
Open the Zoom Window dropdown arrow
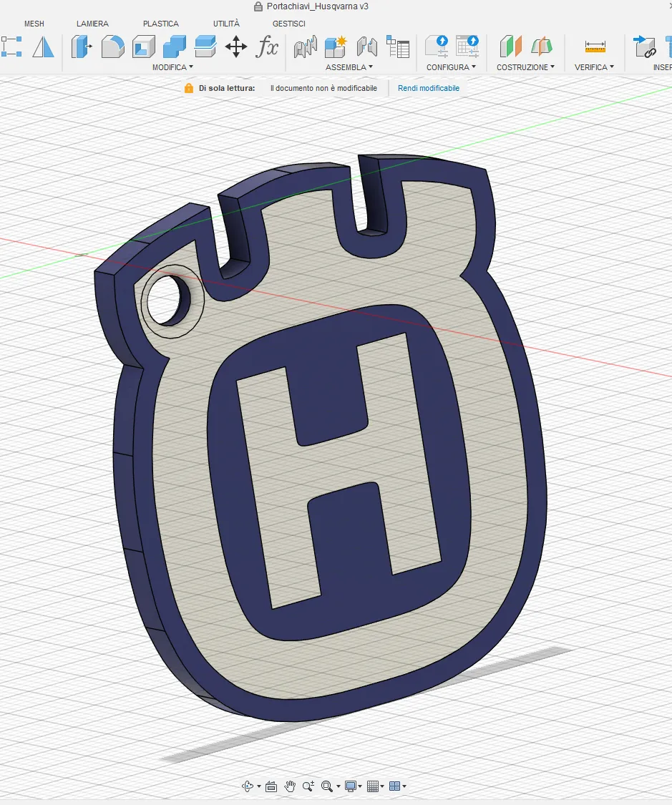pos(339,786)
